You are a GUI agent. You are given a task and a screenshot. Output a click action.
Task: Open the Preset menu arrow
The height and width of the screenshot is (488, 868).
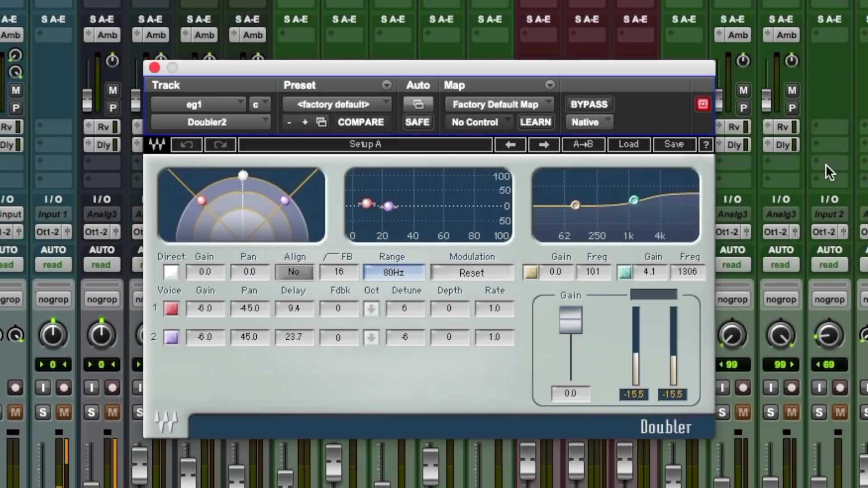(387, 85)
